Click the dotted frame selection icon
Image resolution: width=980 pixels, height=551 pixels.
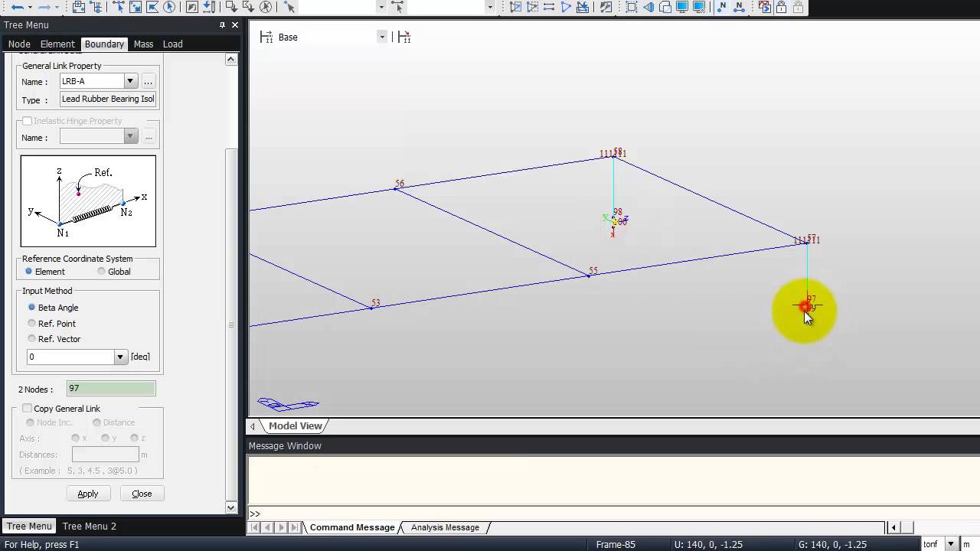tap(631, 7)
